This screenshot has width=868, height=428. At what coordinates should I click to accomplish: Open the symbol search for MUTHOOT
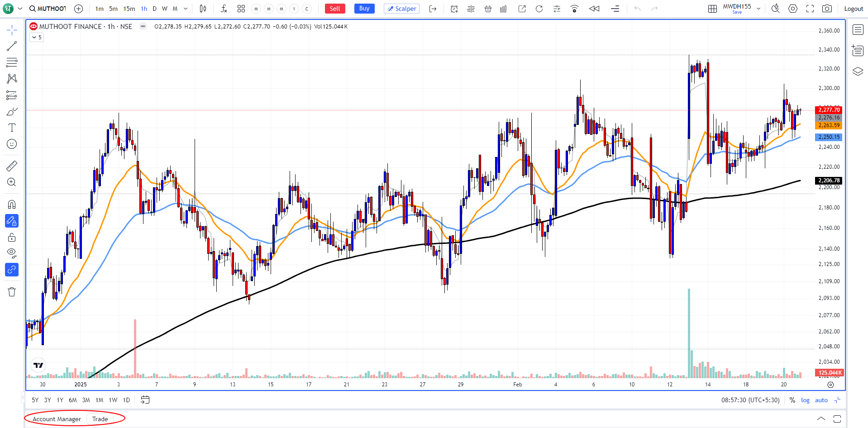pyautogui.click(x=48, y=9)
